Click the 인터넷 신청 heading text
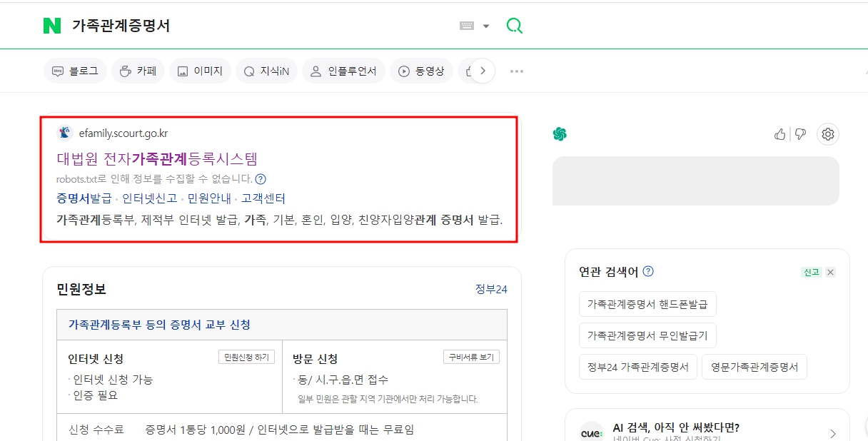This screenshot has width=868, height=441. (x=96, y=359)
